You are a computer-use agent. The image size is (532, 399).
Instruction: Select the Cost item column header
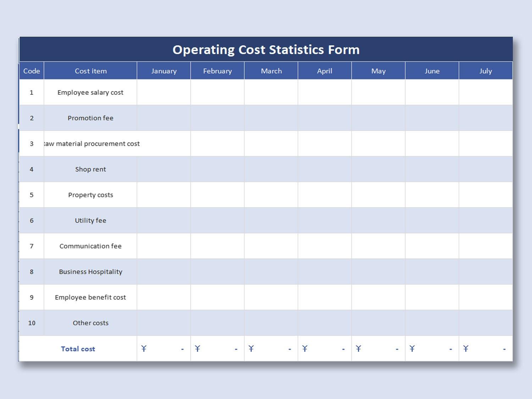pyautogui.click(x=90, y=71)
